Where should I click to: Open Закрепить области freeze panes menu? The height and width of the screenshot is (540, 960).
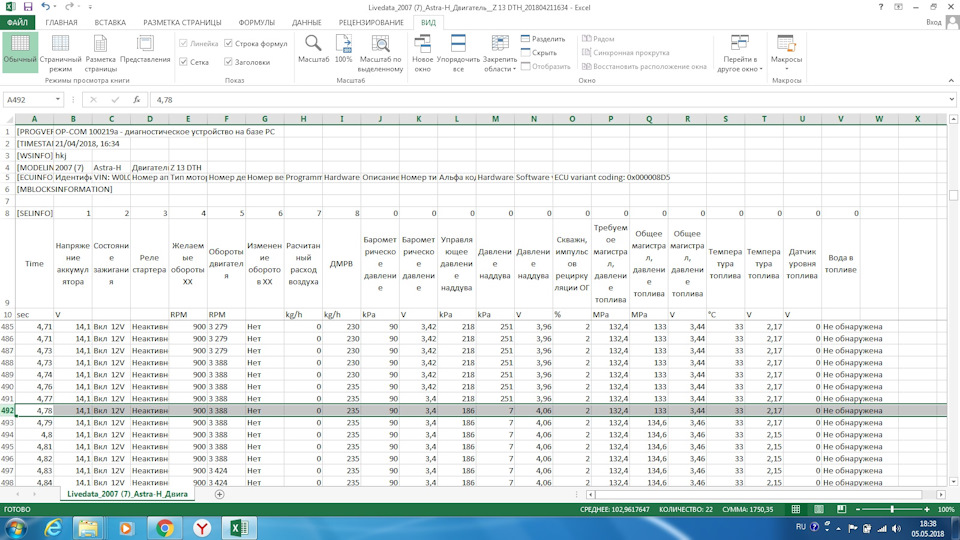500,52
